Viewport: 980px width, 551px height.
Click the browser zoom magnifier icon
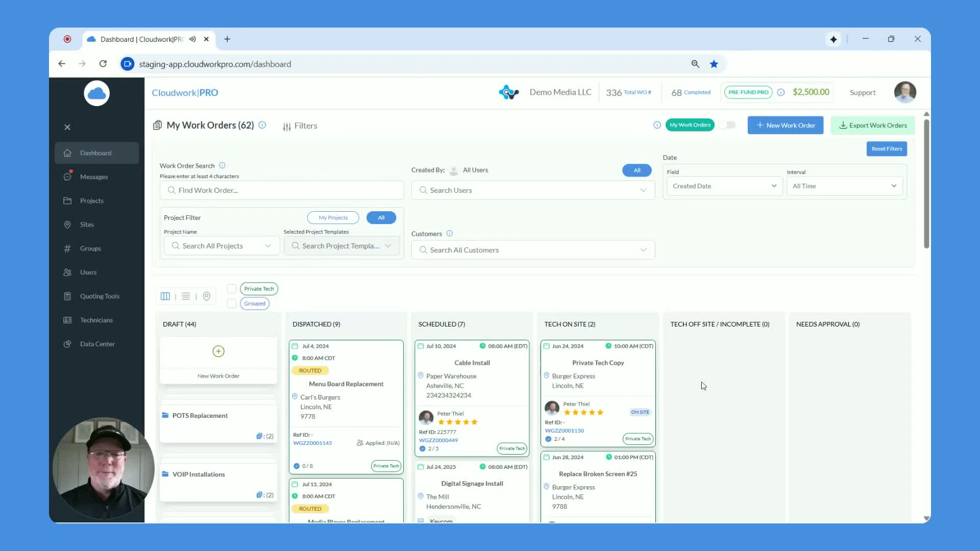[695, 64]
